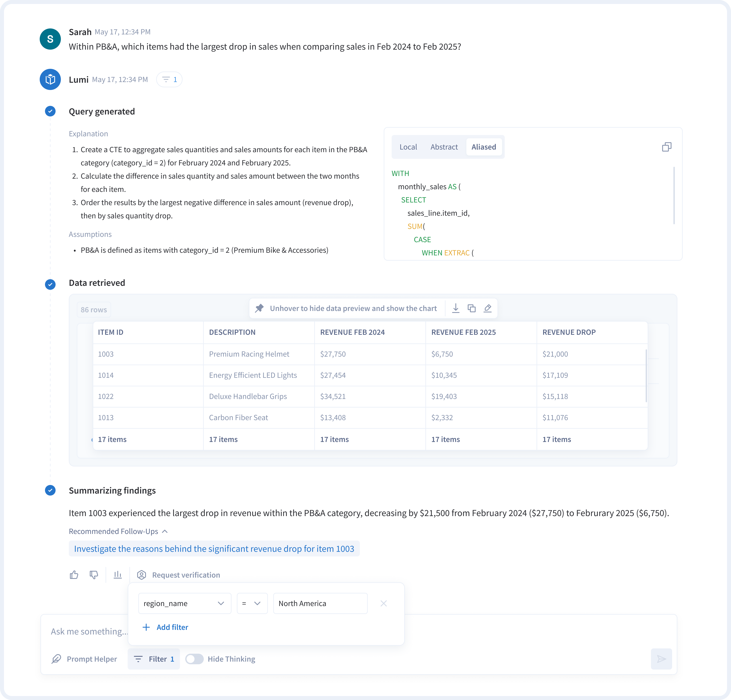
Task: Switch to the Abstract query tab
Action: (x=444, y=147)
